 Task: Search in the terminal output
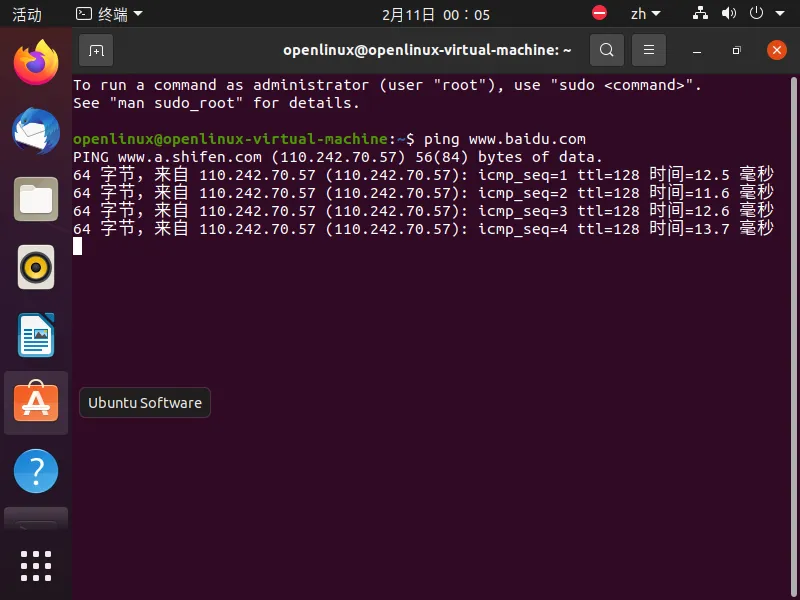(607, 50)
